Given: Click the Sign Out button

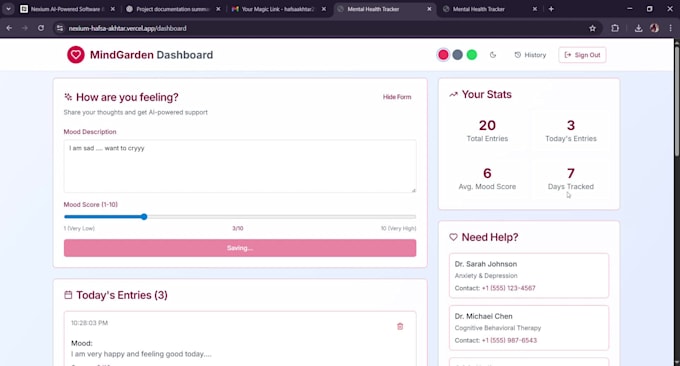Looking at the screenshot, I should pyautogui.click(x=582, y=55).
